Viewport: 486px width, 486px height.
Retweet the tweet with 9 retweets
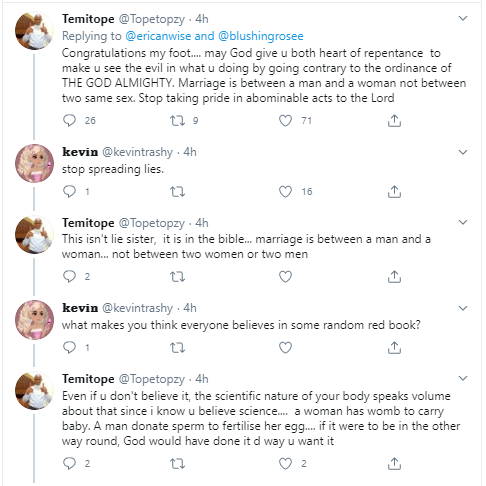pos(177,120)
